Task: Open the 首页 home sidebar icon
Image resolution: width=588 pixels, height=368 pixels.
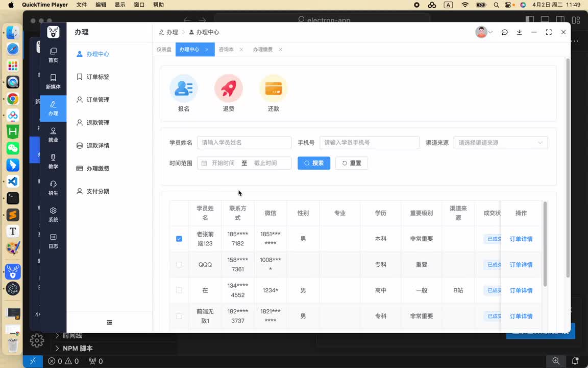Action: 53,55
